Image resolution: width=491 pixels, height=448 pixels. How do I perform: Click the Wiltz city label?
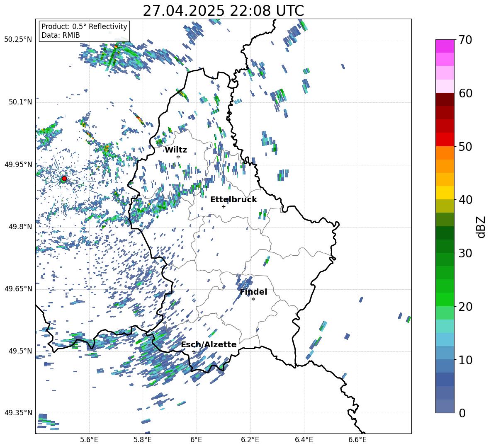[x=176, y=150]
